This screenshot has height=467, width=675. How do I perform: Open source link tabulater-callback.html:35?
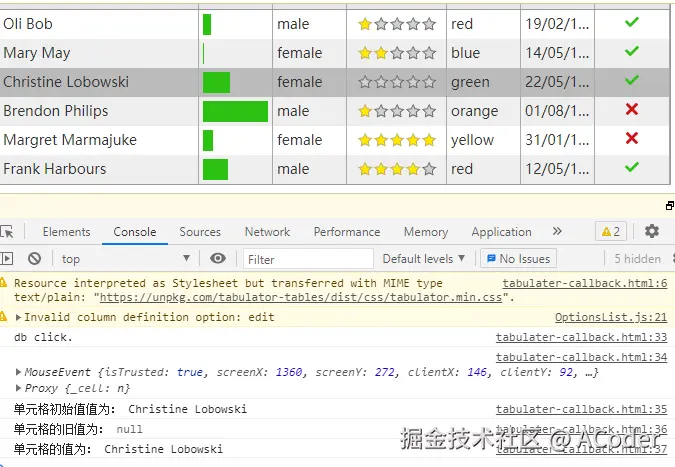[x=581, y=409]
